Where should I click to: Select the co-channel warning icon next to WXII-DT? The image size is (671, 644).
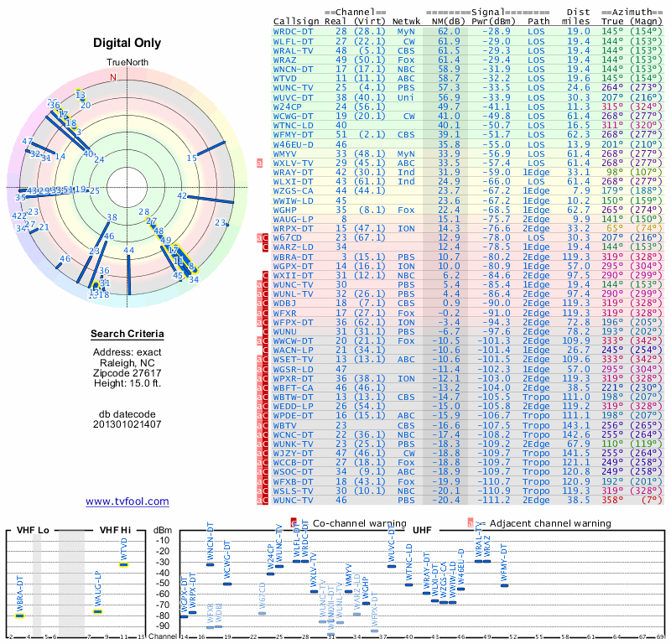[264, 274]
